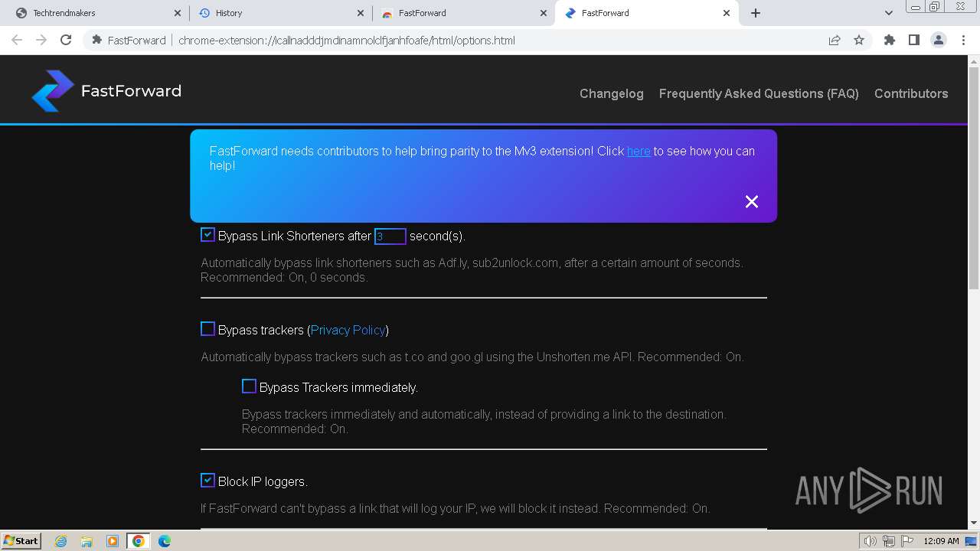Open the Chrome three-dot menu
Viewport: 980px width, 551px height.
963,40
